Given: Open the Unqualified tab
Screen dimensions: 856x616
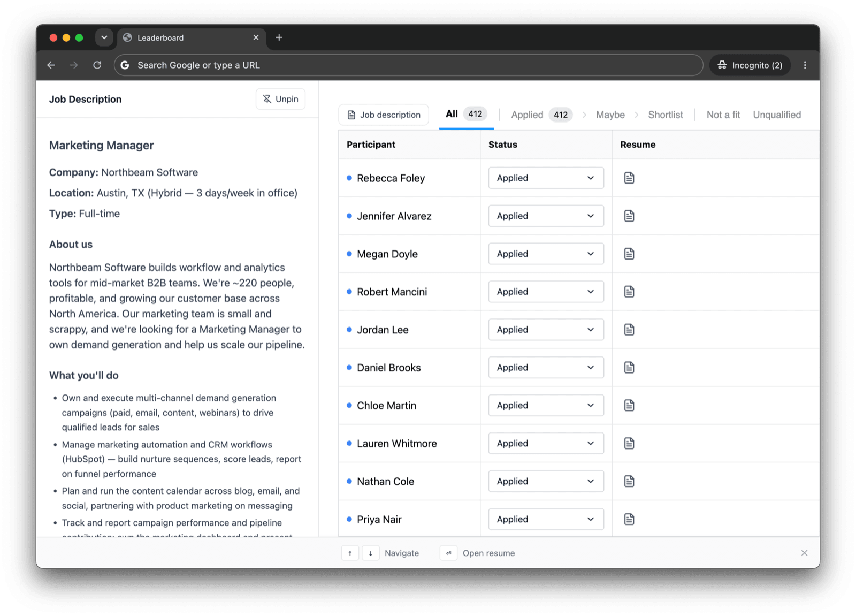Looking at the screenshot, I should click(x=777, y=115).
